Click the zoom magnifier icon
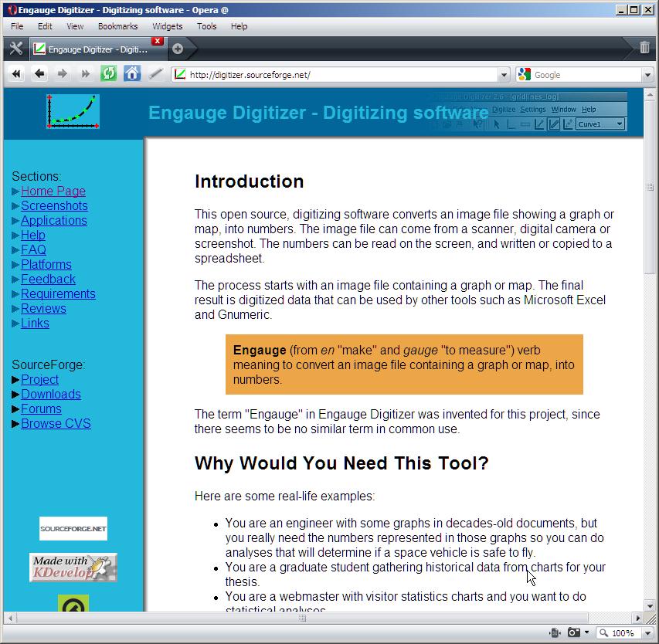Viewport: 659px width, 644px height. pyautogui.click(x=603, y=632)
